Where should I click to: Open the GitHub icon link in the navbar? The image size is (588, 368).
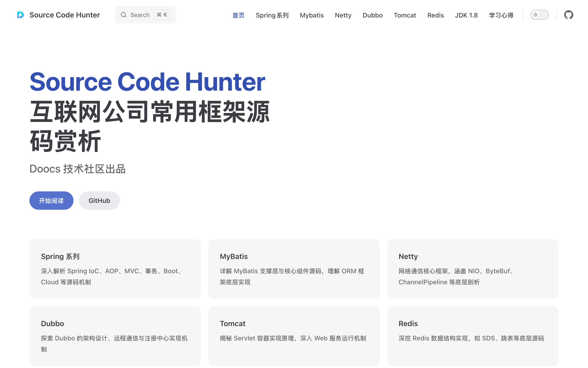pyautogui.click(x=568, y=15)
